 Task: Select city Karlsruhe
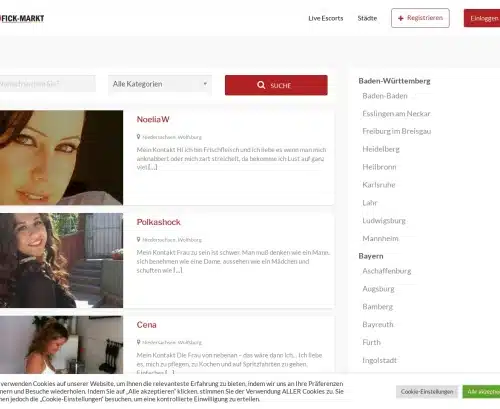click(379, 185)
